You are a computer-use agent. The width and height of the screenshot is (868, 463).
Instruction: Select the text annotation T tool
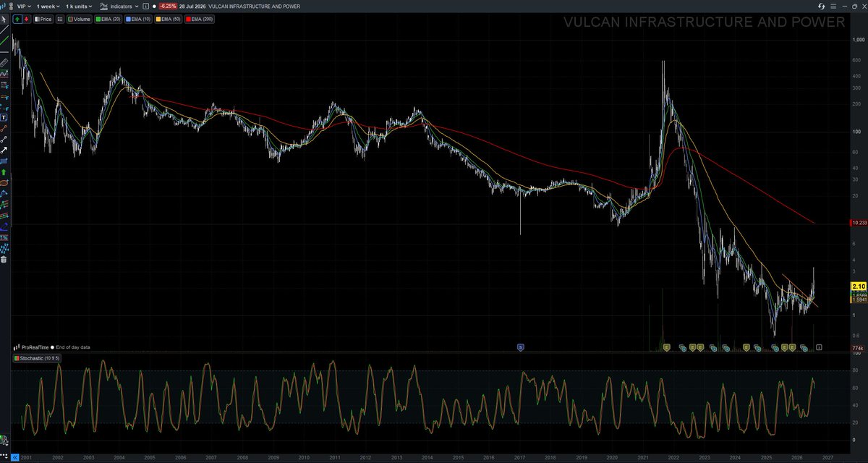click(x=4, y=116)
